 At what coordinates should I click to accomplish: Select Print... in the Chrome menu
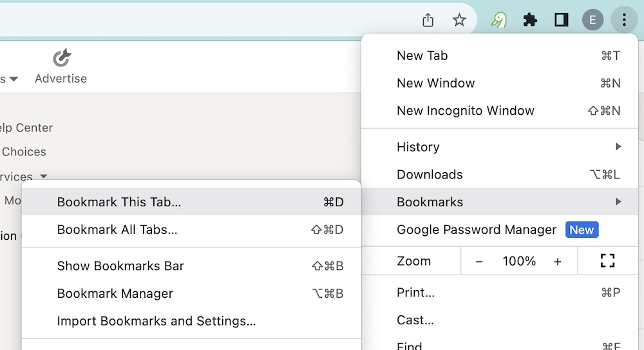coord(500,293)
